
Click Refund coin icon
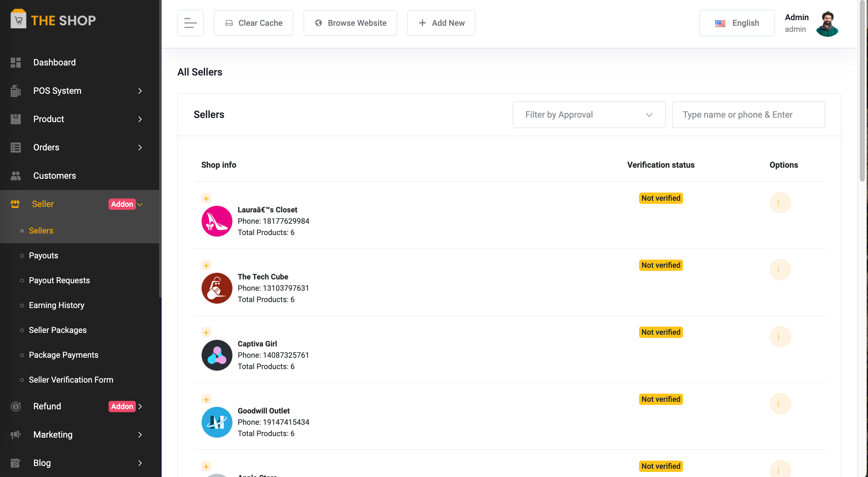[15, 406]
